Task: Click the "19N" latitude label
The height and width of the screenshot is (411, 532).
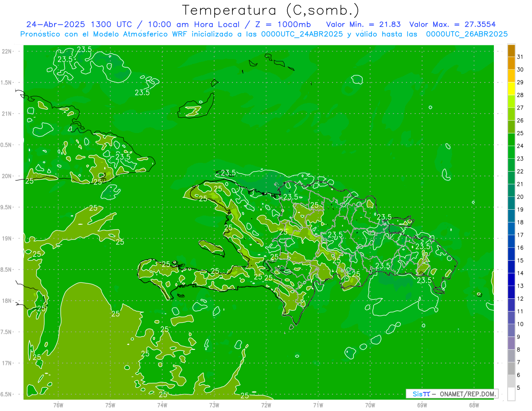Action: (8, 239)
